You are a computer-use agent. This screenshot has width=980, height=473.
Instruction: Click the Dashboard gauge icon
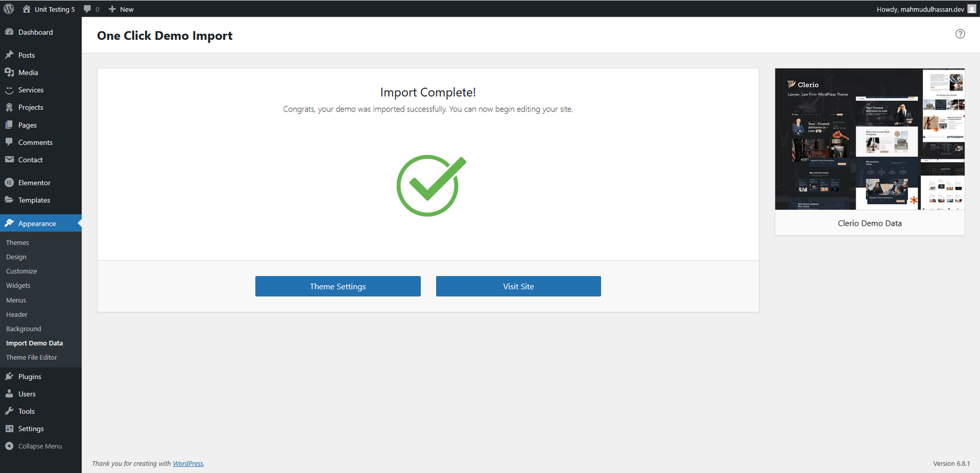9,32
